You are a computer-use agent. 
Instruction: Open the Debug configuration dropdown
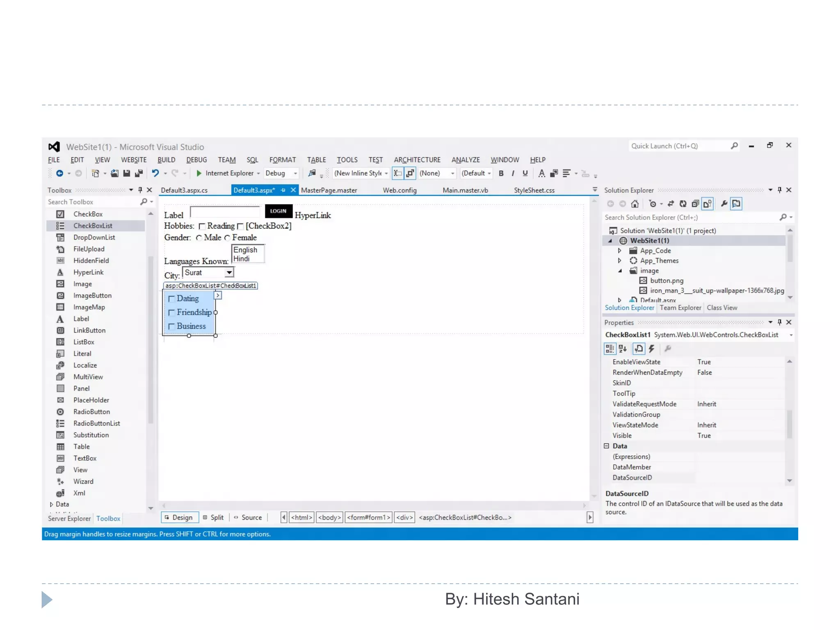pyautogui.click(x=295, y=173)
